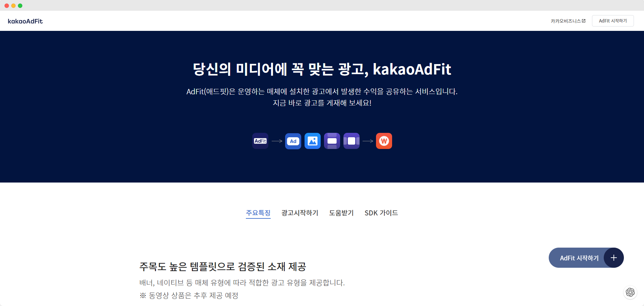This screenshot has height=306, width=644.
Task: Click the dark AdFit app icon
Action: (x=260, y=141)
